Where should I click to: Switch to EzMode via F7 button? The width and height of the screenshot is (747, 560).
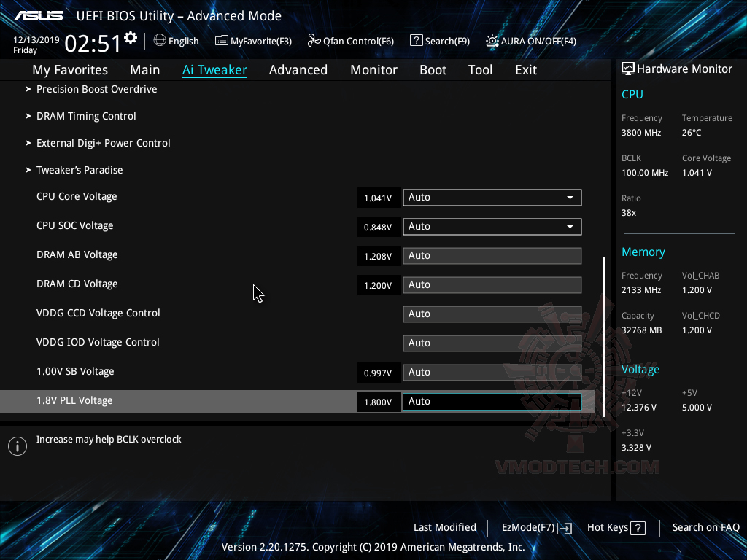tap(536, 527)
